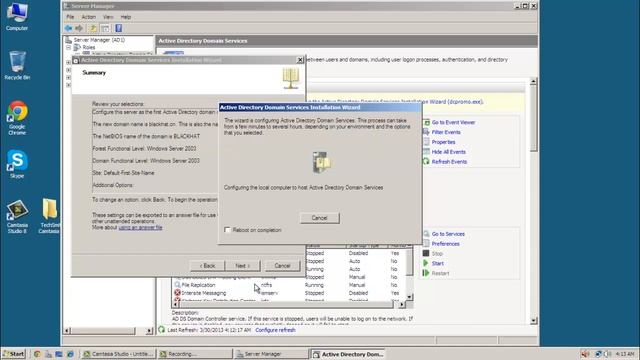Click Go to Event Viewer action

(453, 122)
